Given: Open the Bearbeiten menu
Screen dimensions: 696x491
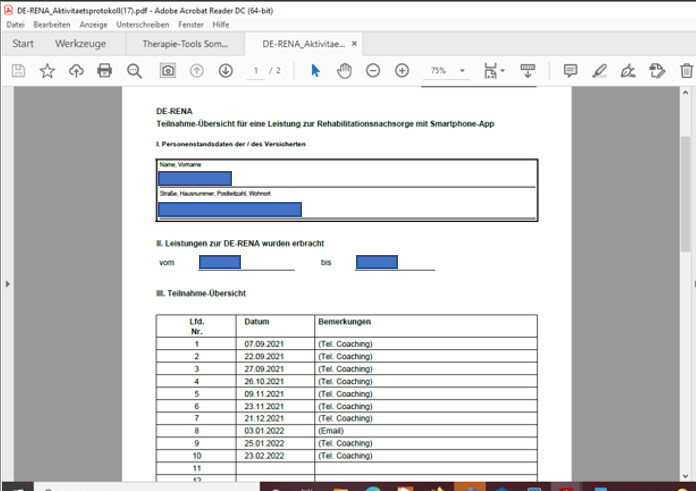Looking at the screenshot, I should click(52, 24).
